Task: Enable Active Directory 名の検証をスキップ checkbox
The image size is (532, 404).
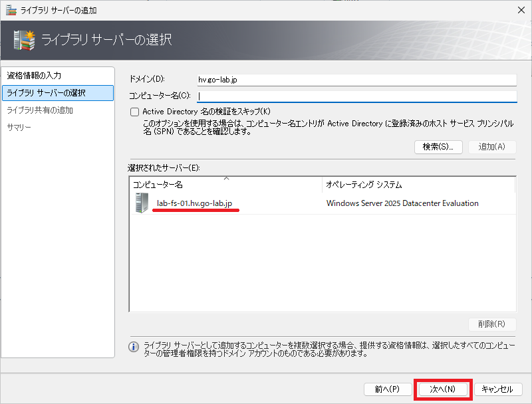Action: [135, 112]
